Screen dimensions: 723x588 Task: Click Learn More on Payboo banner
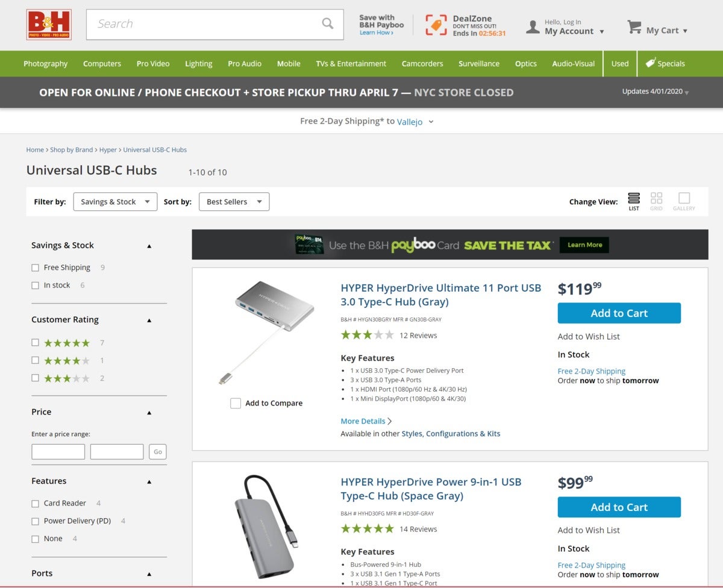coord(584,245)
